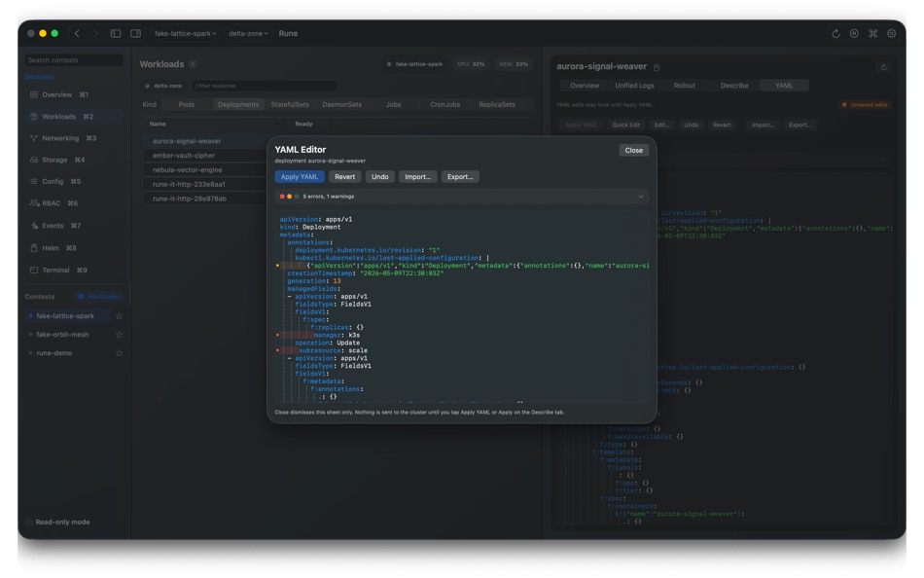Switch to Pods kind tab
The image size is (924, 578).
(x=186, y=104)
